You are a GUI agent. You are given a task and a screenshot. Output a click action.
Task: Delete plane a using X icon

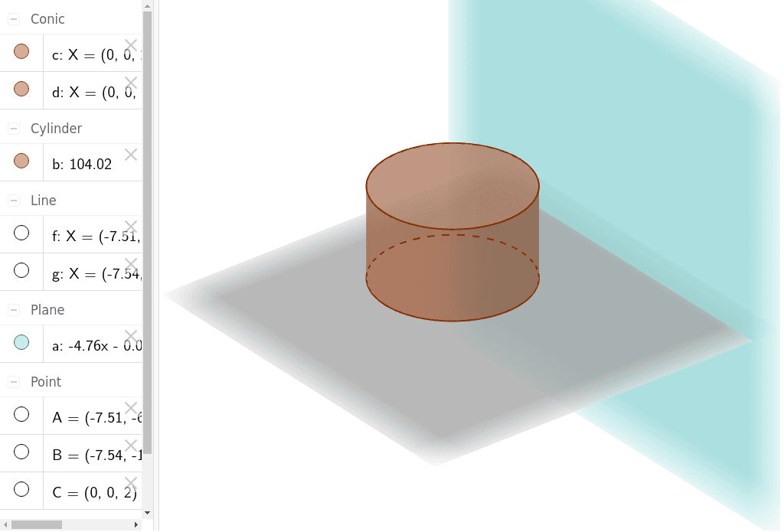(131, 336)
